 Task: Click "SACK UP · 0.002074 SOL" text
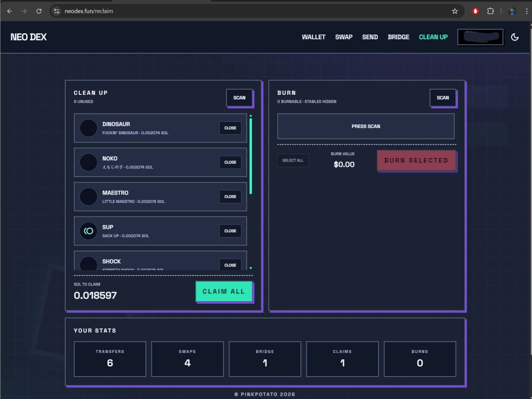(x=126, y=236)
